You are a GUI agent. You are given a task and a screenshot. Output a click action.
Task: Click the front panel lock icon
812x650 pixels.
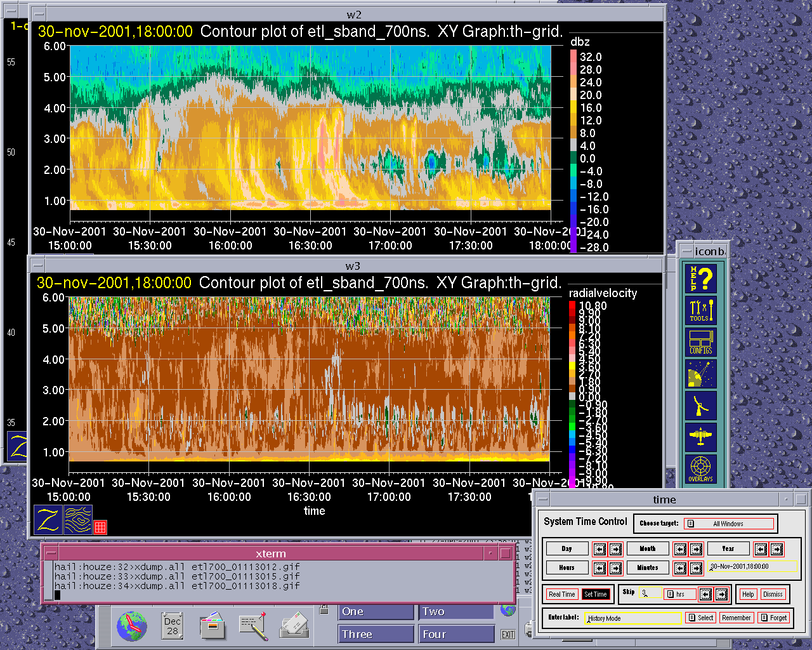(x=324, y=610)
